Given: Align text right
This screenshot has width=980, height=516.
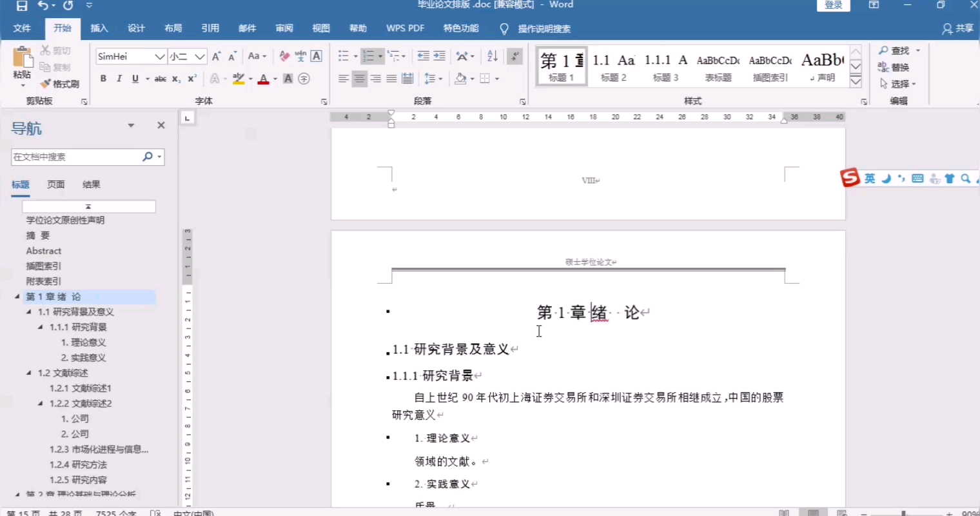Looking at the screenshot, I should (376, 79).
